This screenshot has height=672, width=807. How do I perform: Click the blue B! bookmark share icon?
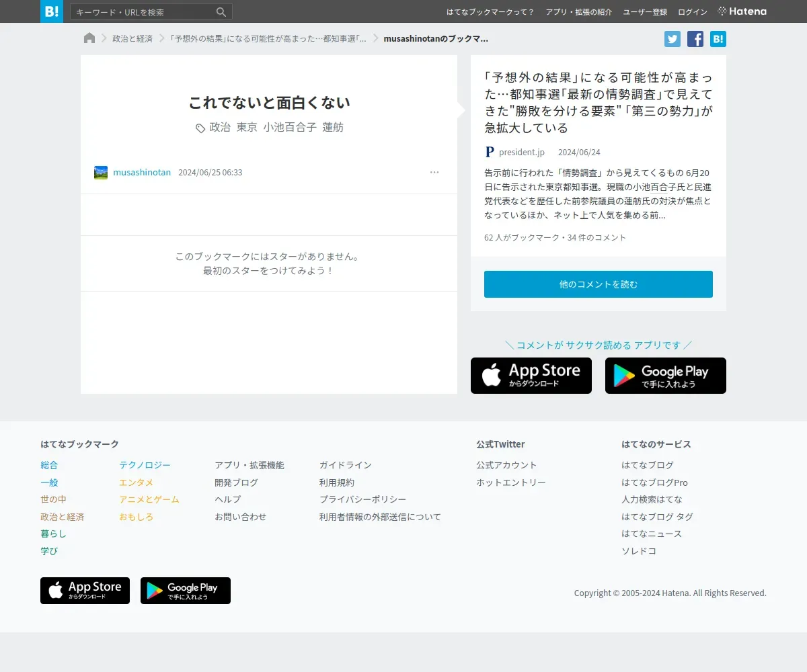tap(718, 39)
